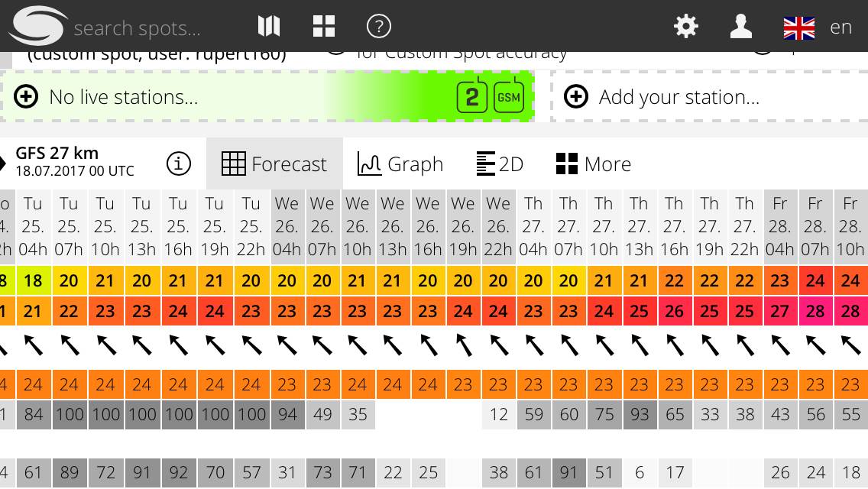
Task: Click the search spots input field
Action: (x=138, y=29)
